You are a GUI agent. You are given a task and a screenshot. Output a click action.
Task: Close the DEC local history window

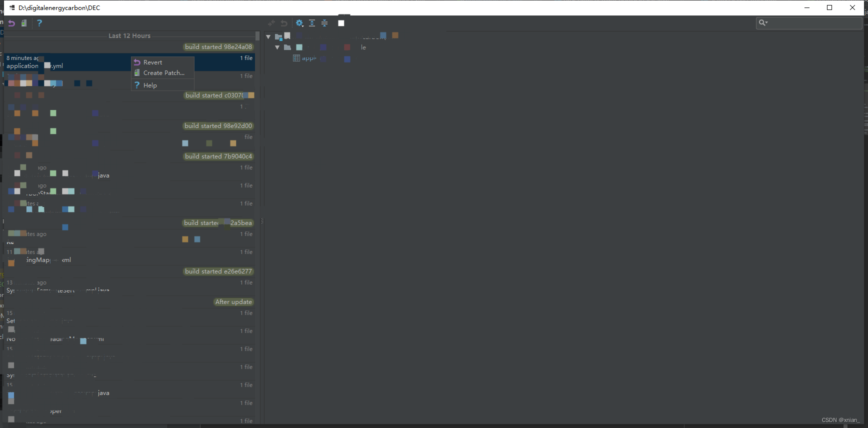pos(852,7)
